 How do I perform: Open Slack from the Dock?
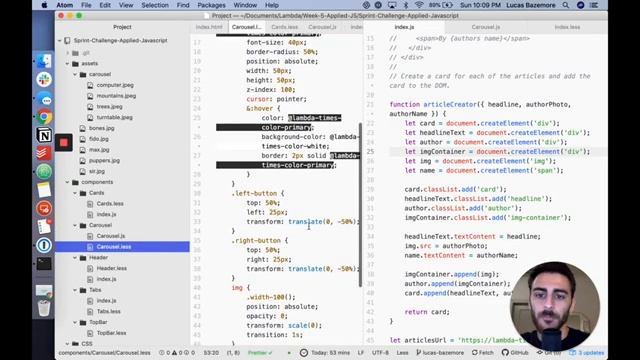click(x=44, y=79)
